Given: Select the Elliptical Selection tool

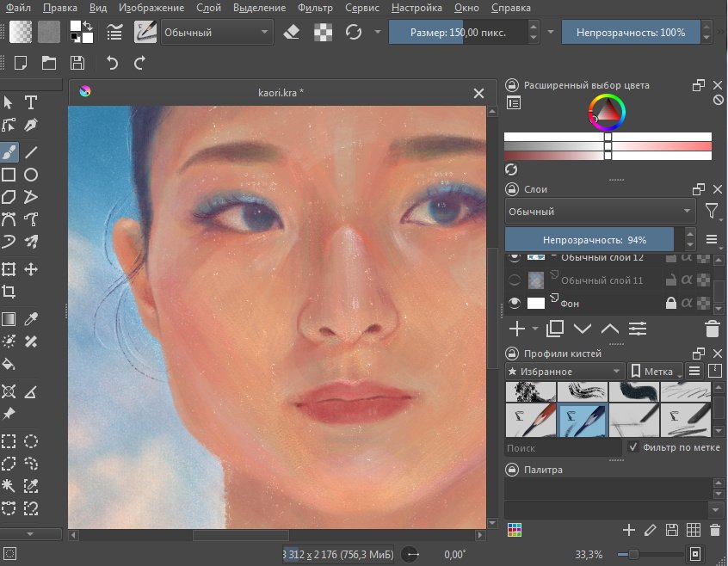Looking at the screenshot, I should coord(31,441).
